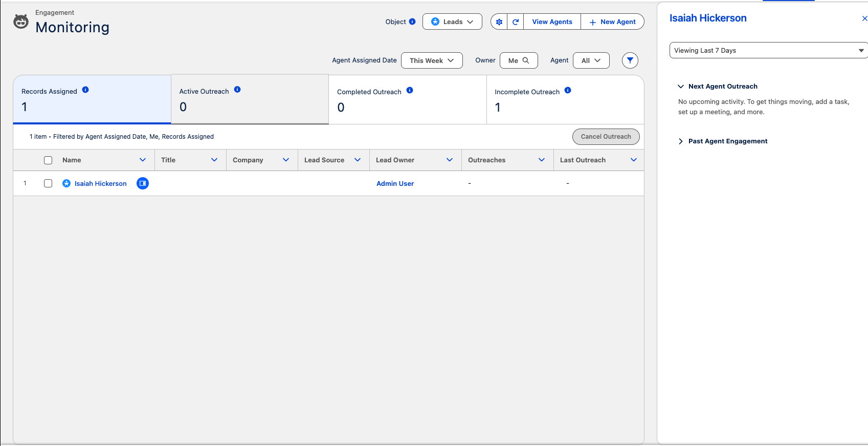Viewport: 868px width, 446px height.
Task: Click the lead icon next to Isaiah Hickerson
Action: click(66, 183)
